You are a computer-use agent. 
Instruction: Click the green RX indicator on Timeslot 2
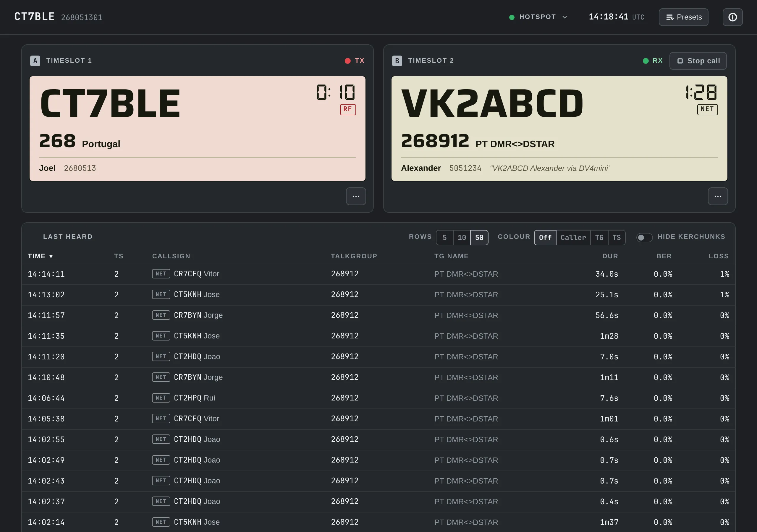point(653,61)
